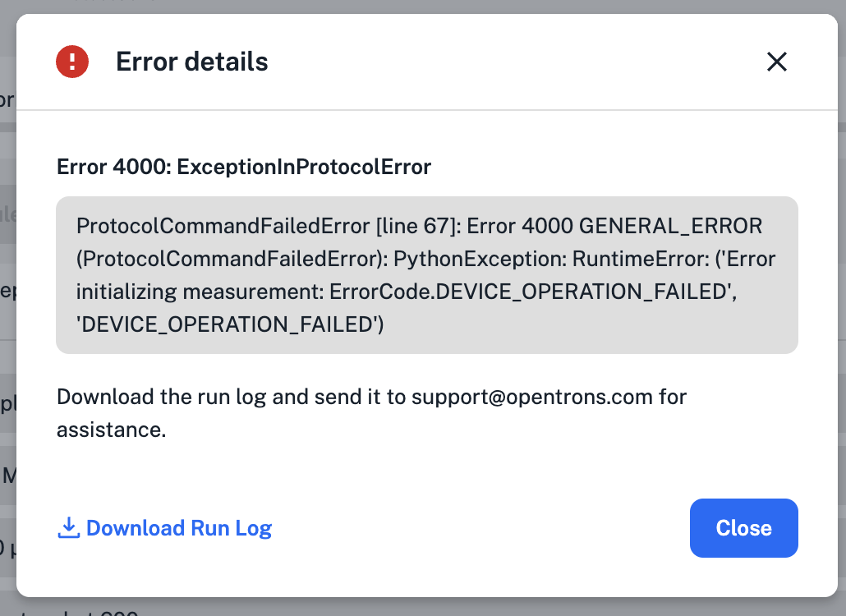846x616 pixels.
Task: Click the download arrow icon
Action: tap(68, 527)
